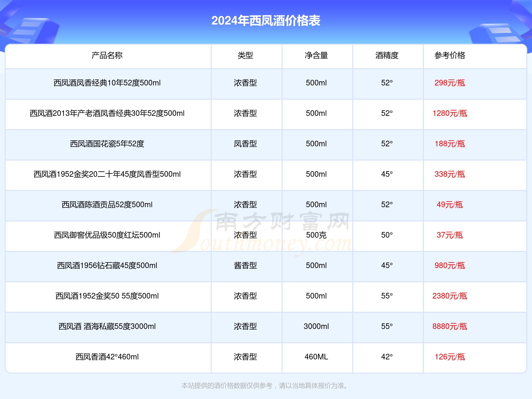Click the 460ML net content cell
Image resolution: width=532 pixels, height=399 pixels.
[x=316, y=357]
